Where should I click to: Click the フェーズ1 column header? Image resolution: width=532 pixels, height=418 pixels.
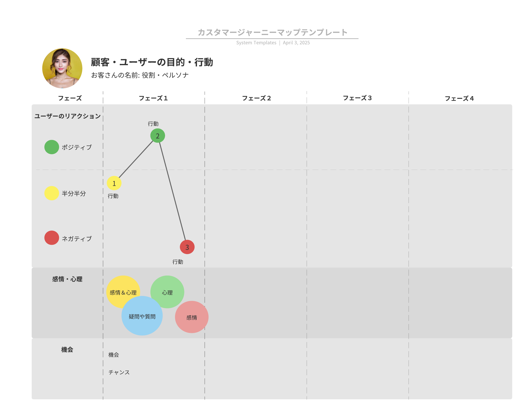pos(153,98)
